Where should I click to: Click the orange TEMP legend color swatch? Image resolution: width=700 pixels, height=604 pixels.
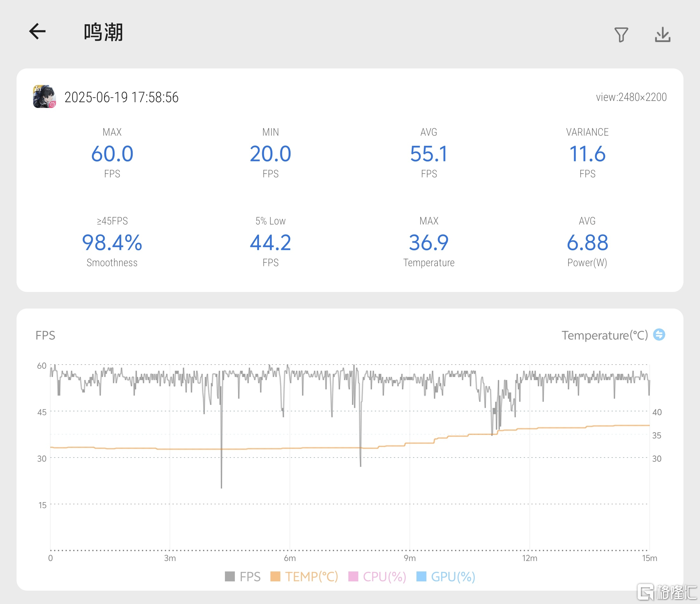(x=275, y=576)
